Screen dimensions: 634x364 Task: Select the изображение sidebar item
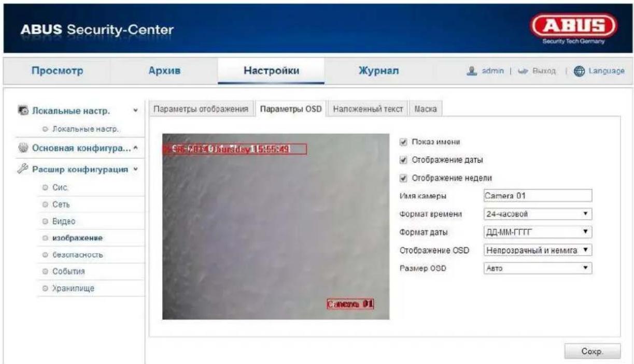(77, 238)
